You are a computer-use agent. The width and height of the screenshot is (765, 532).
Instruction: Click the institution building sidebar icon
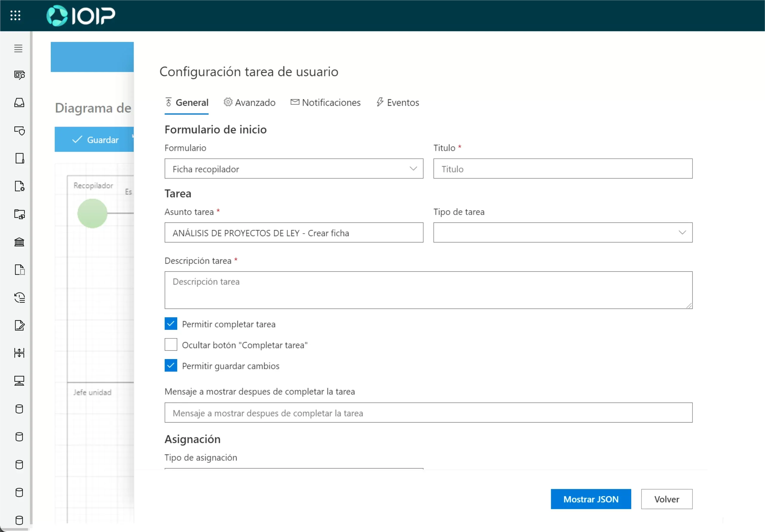click(19, 242)
